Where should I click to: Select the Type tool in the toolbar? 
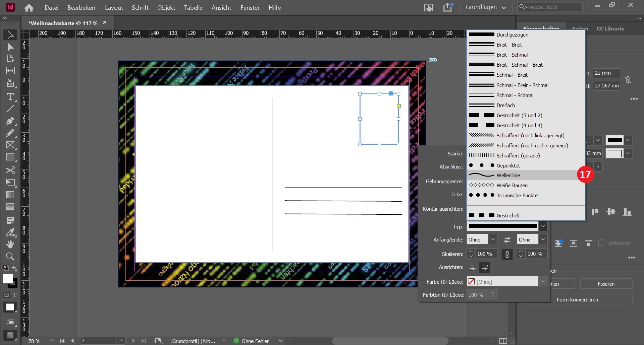(10, 97)
